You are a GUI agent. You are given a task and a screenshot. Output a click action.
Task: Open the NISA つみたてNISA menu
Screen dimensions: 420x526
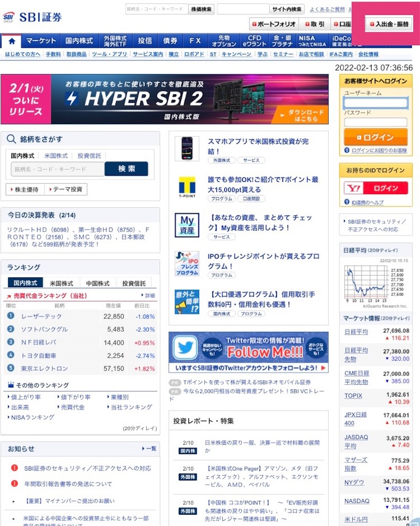tap(312, 41)
